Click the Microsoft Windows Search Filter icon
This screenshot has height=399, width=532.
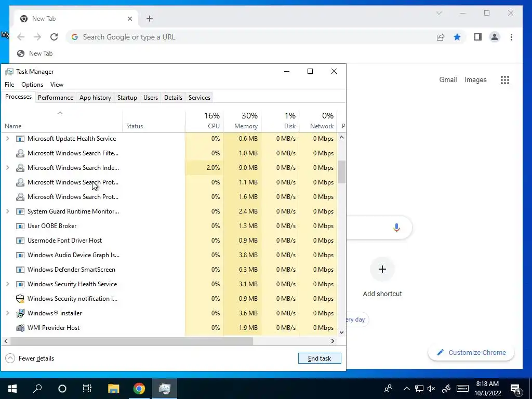pos(20,153)
